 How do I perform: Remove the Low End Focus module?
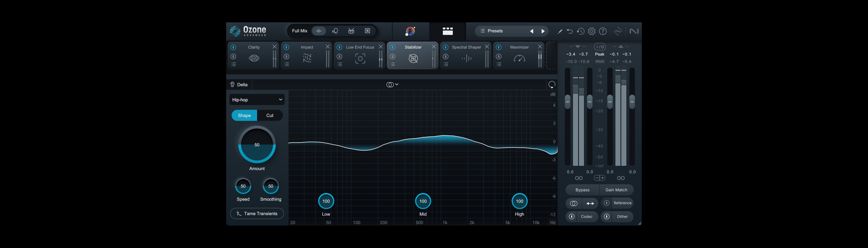tap(381, 46)
